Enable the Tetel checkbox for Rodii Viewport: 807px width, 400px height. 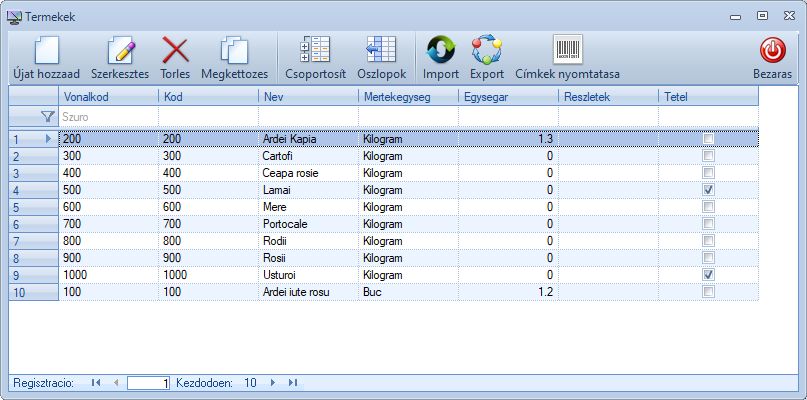tap(709, 240)
